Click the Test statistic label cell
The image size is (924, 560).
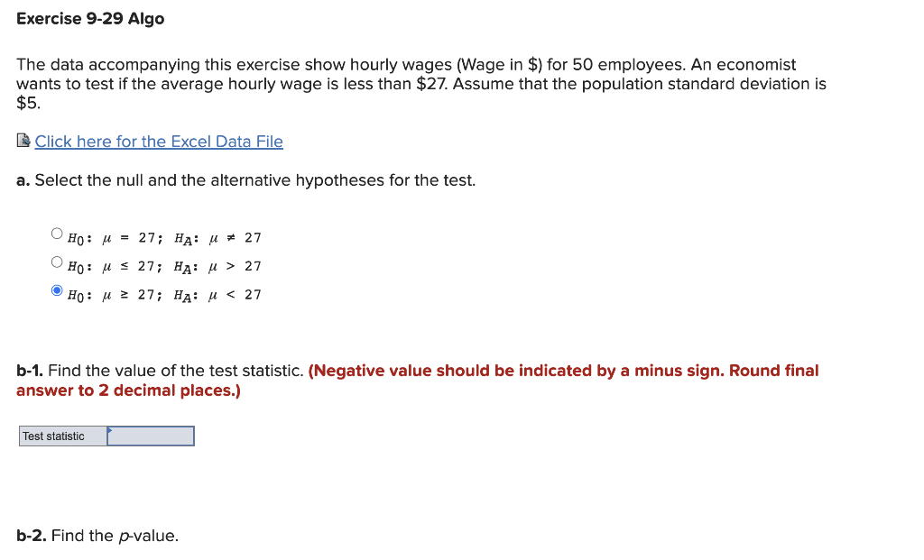[61, 436]
